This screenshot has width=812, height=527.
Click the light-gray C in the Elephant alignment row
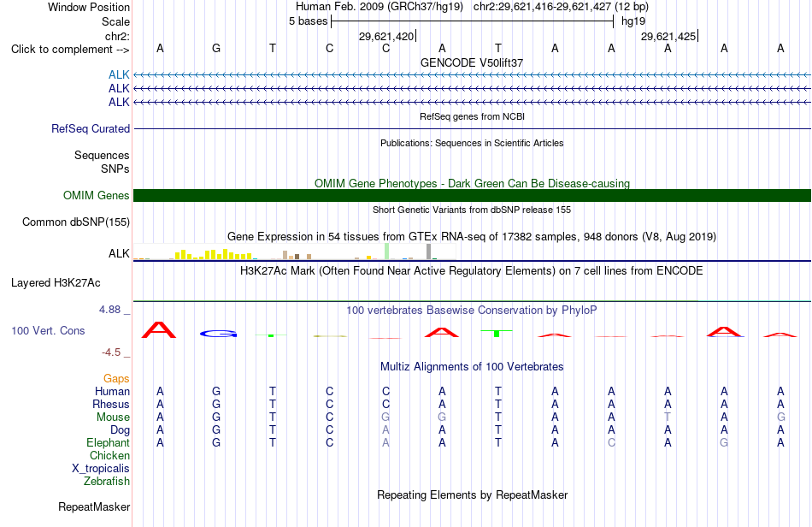tap(612, 442)
